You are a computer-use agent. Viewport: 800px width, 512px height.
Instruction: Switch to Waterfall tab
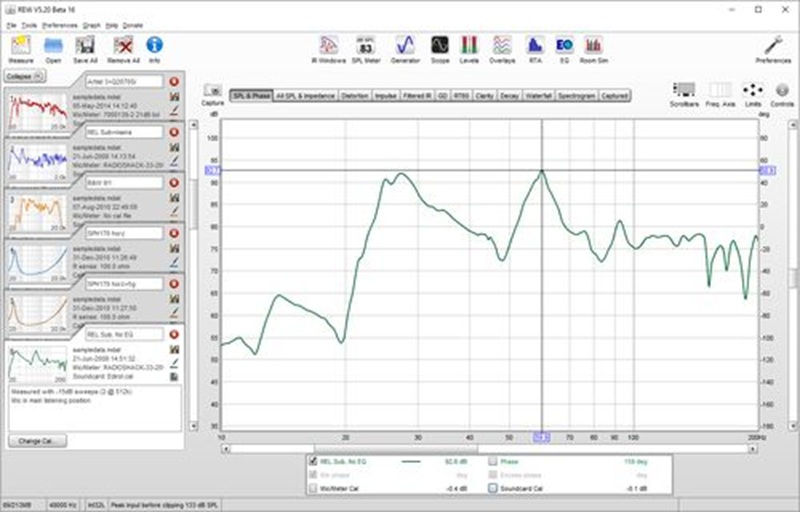(538, 96)
